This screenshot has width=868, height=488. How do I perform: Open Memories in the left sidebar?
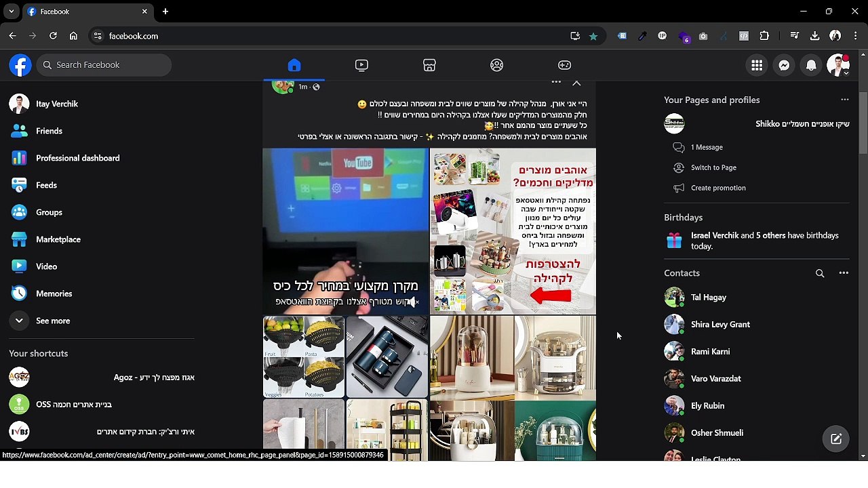point(102,293)
